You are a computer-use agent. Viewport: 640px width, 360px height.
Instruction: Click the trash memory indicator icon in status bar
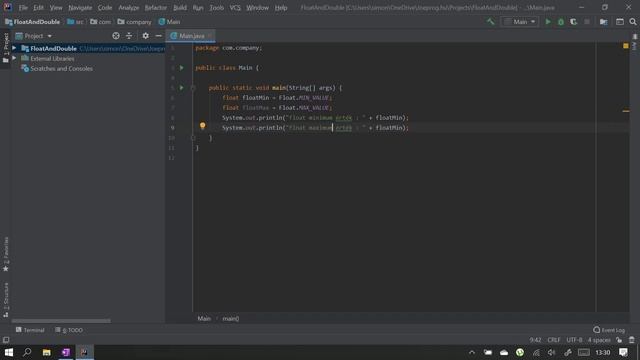631,340
